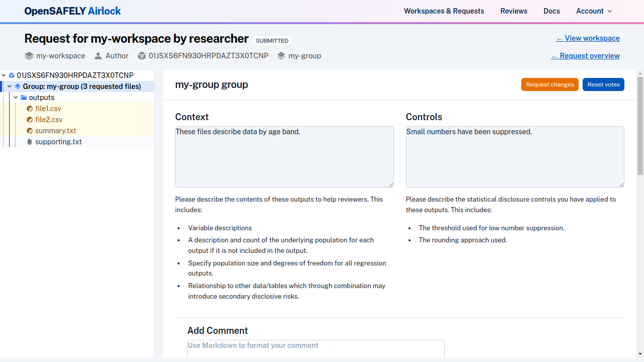Click the blue folder icon beside outputs
Screen dimensions: 644x362
point(24,98)
